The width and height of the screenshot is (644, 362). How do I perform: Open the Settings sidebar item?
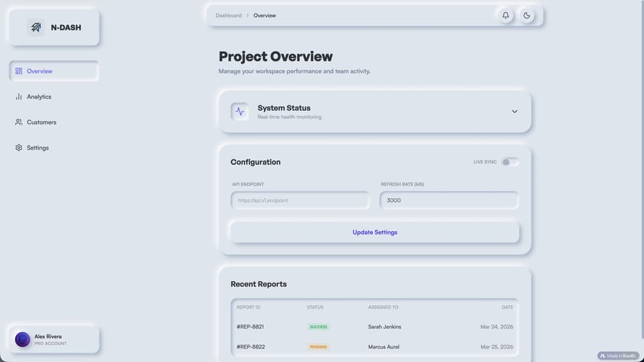[x=54, y=148]
